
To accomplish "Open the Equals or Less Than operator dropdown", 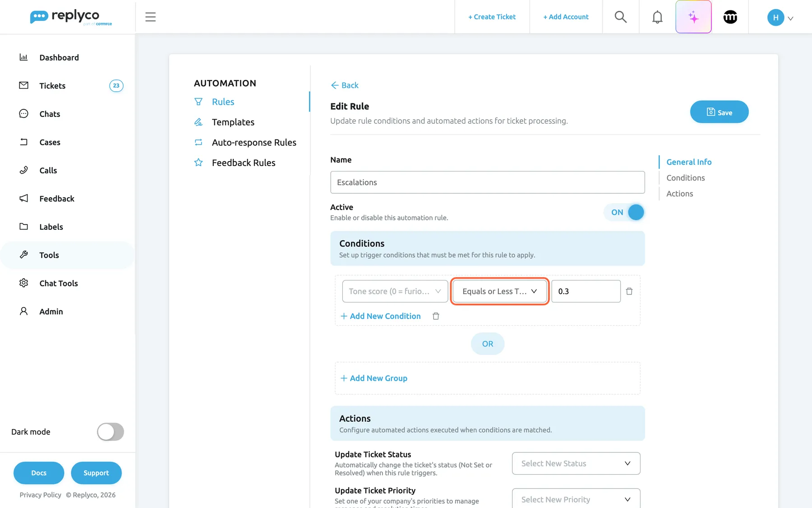I will (x=500, y=291).
